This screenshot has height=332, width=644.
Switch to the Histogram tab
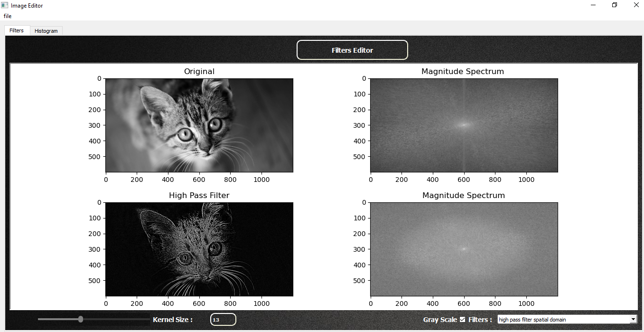[x=46, y=30]
